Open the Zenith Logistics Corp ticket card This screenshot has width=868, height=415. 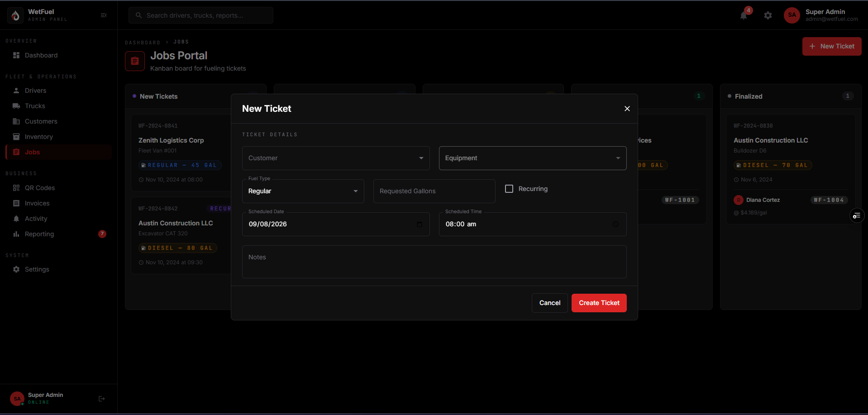point(181,153)
